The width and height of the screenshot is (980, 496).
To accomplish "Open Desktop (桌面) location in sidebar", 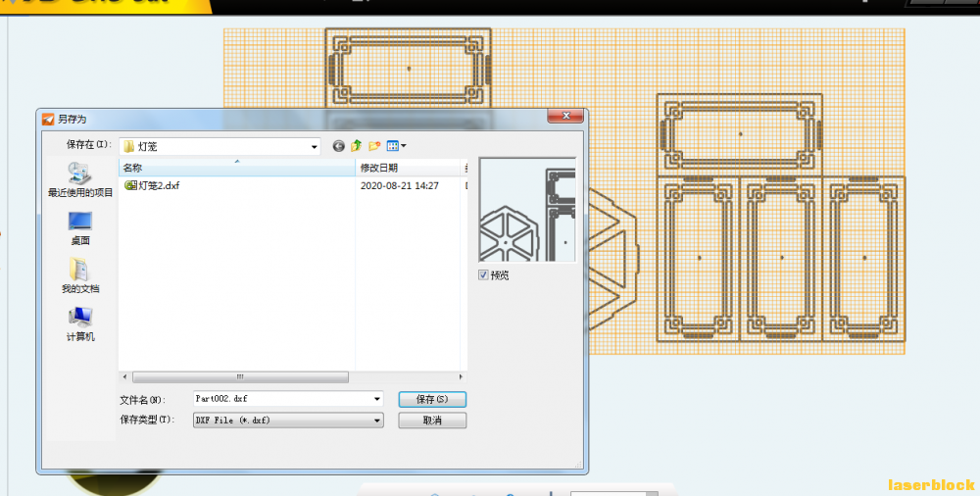I will click(x=80, y=228).
